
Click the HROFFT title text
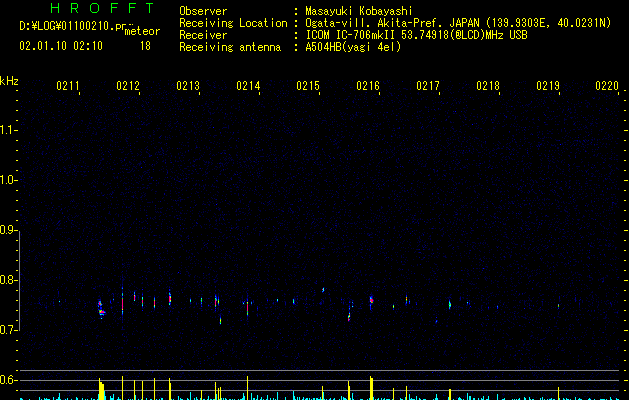(x=103, y=8)
